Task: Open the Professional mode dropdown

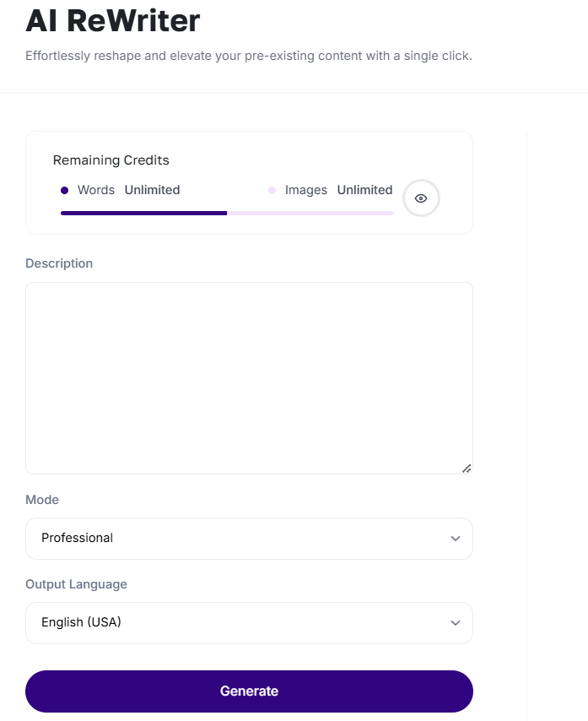Action: 249,539
